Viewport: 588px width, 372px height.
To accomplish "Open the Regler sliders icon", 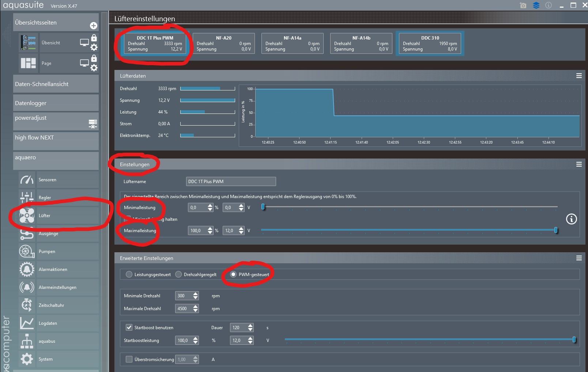I will (x=27, y=198).
